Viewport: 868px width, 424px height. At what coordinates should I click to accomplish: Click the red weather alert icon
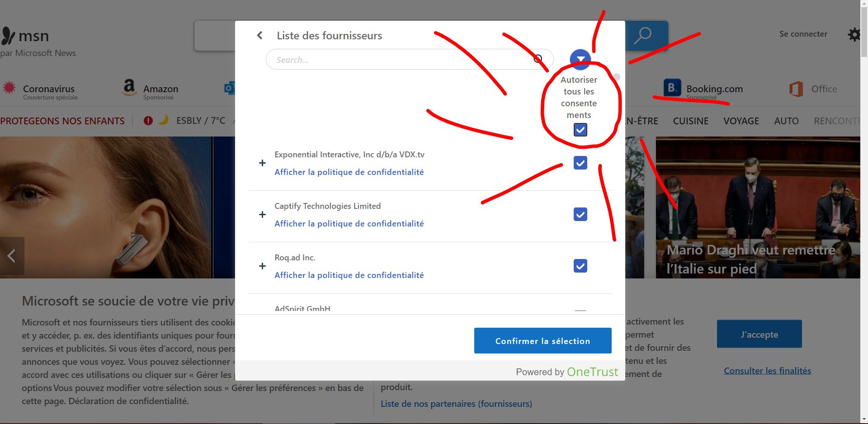(148, 121)
